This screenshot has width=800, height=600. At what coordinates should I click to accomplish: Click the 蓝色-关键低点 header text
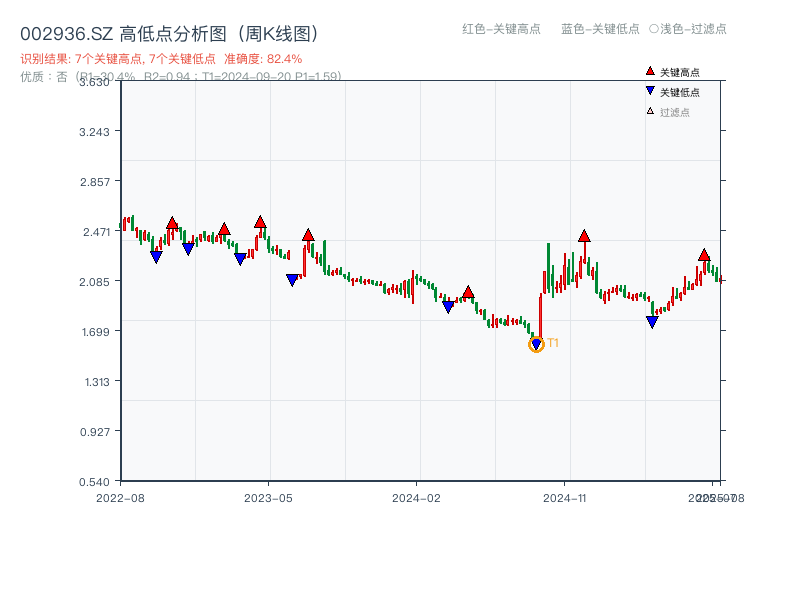(x=600, y=29)
